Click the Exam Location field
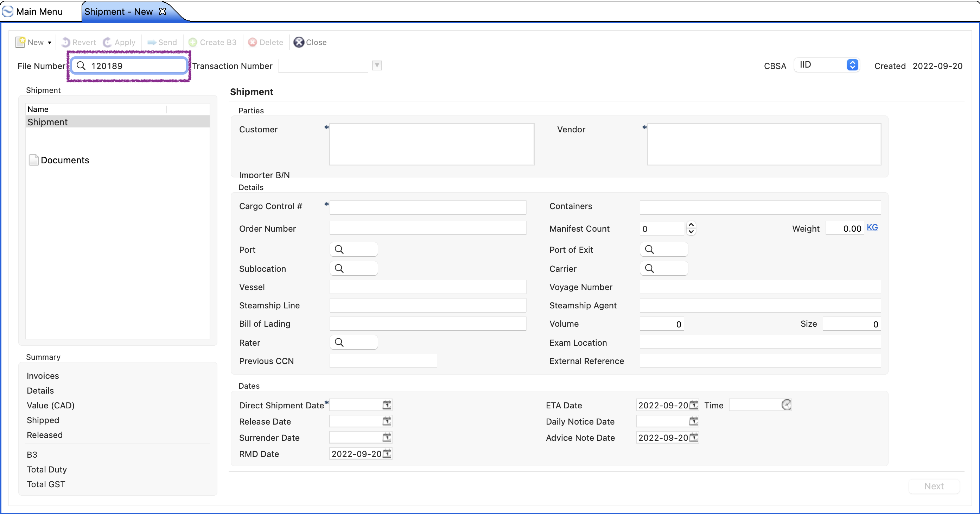The width and height of the screenshot is (980, 514). (760, 342)
